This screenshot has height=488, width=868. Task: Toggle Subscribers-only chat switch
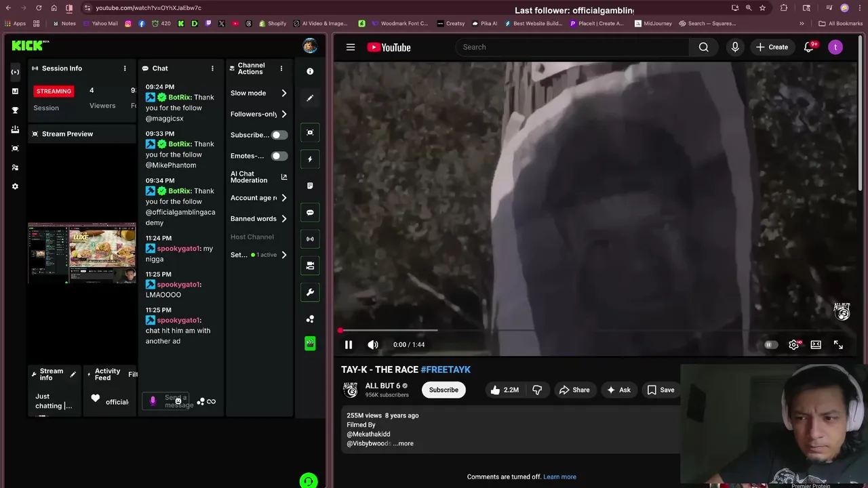279,135
